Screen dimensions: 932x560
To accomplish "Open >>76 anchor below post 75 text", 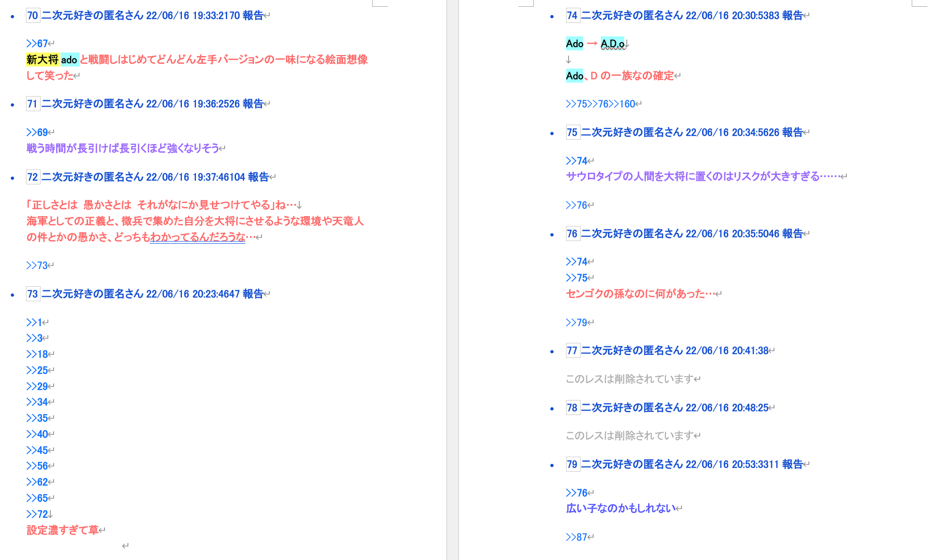I will (576, 205).
